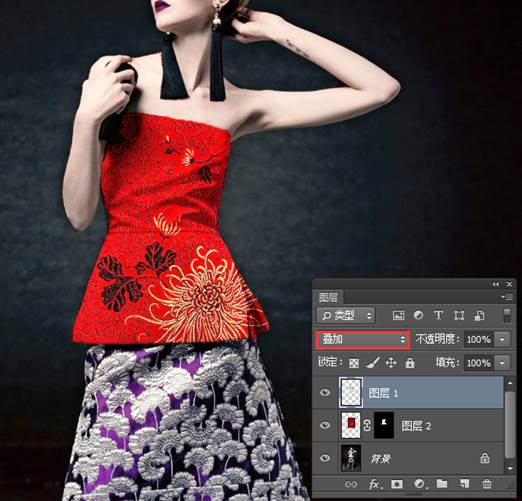522x501 pixels.
Task: Hide 图层 2 with eye icon
Action: 325,426
